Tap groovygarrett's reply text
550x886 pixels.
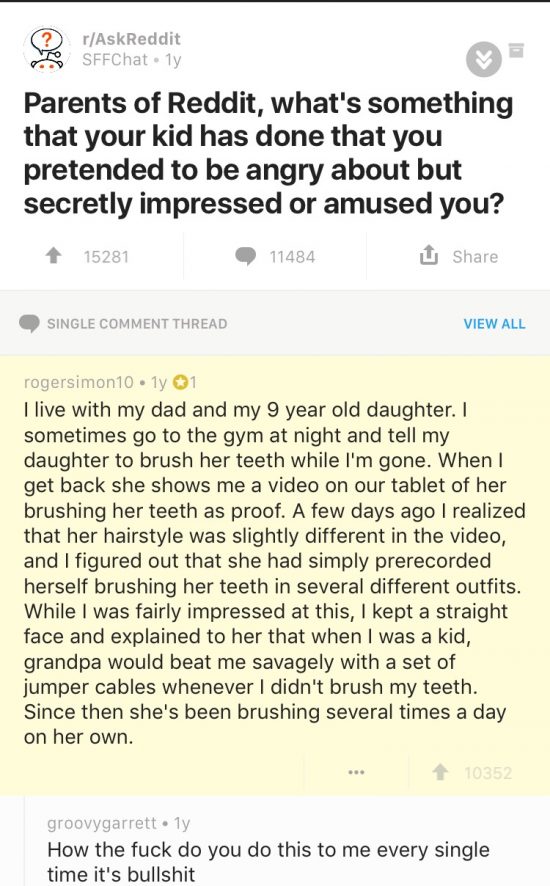pos(268,861)
